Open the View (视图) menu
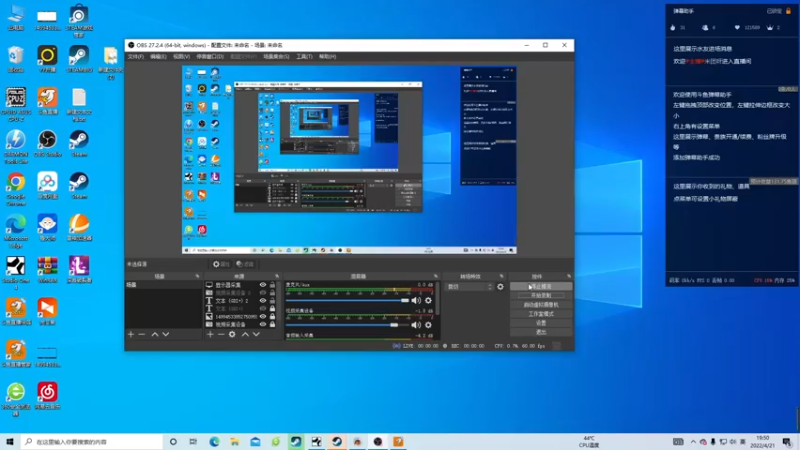800x450 pixels. (181, 57)
